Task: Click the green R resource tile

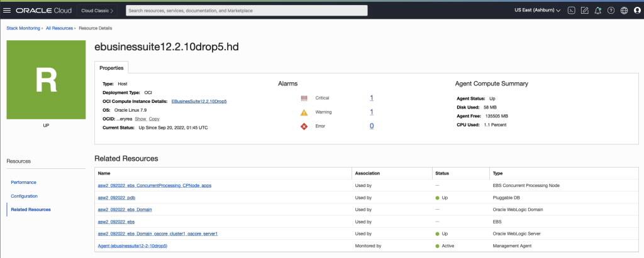Action: [x=46, y=80]
